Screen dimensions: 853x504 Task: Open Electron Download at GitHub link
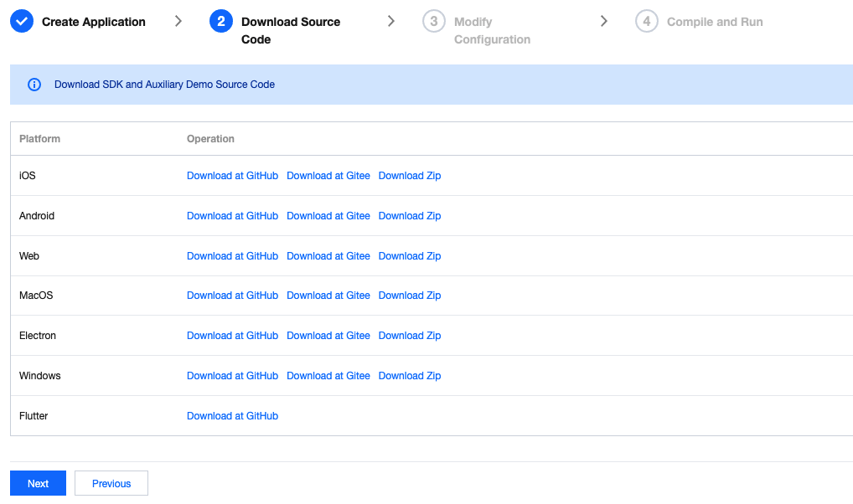(232, 336)
